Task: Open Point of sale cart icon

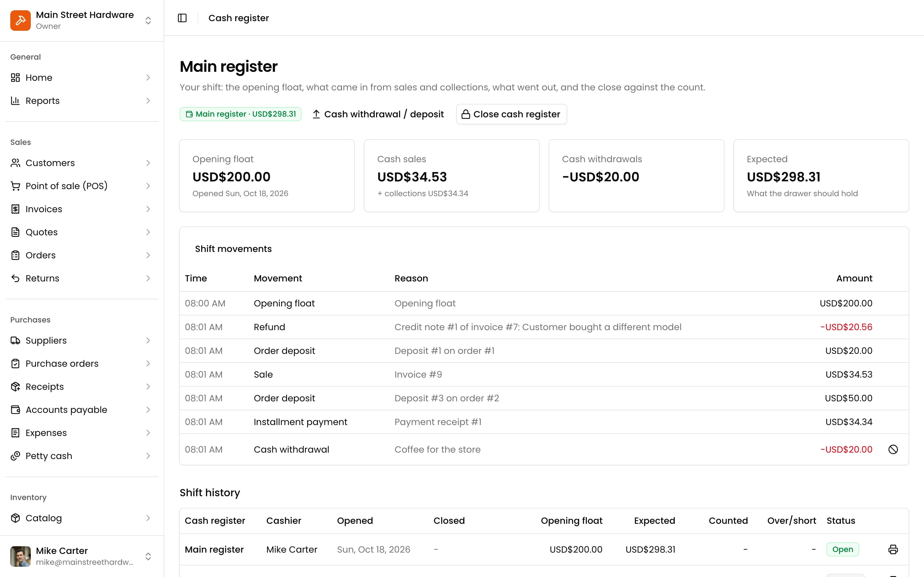Action: tap(15, 186)
